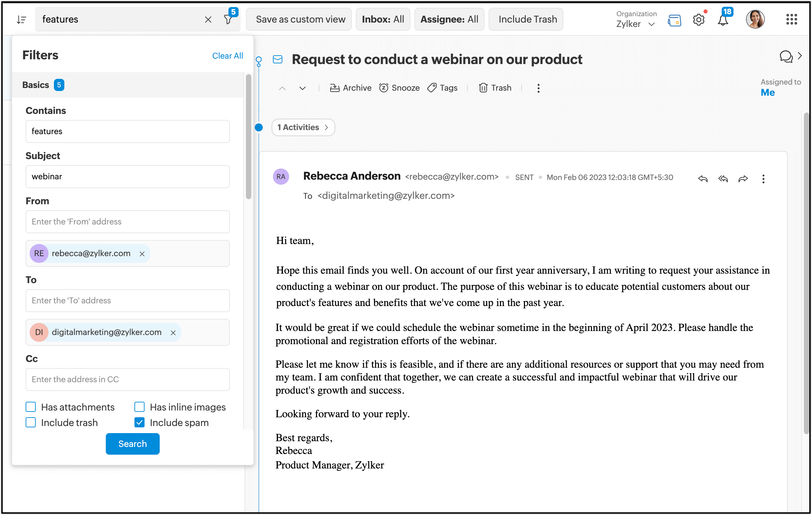Open the Inbox: All dropdown
812x515 pixels.
(x=383, y=19)
